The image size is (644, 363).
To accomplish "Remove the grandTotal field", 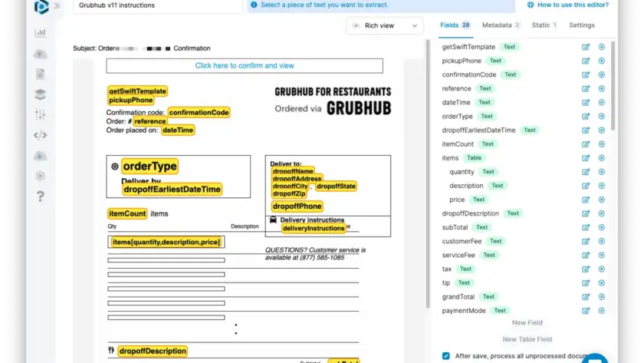I will (x=602, y=297).
